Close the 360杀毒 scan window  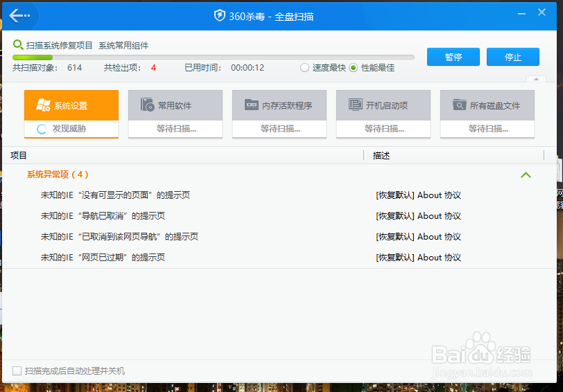[x=542, y=12]
